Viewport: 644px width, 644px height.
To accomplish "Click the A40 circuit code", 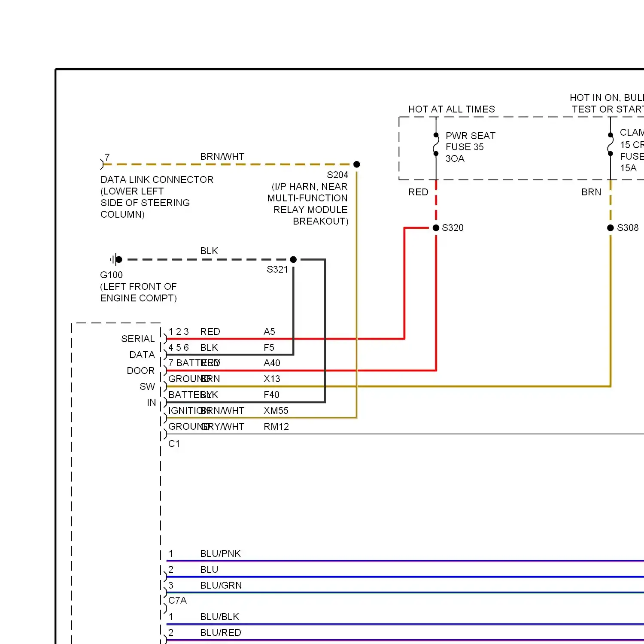I will 272,363.
